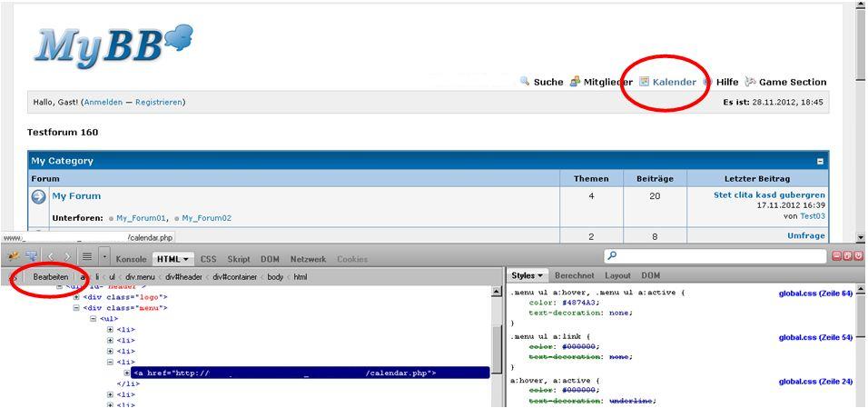Go forward with Firebug's right arrow icon
This screenshot has width=868, height=408.
(x=67, y=256)
